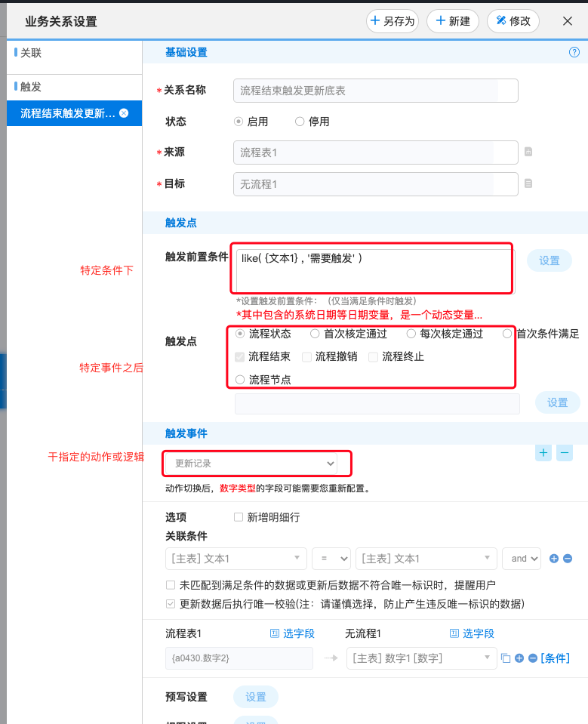Image resolution: width=588 pixels, height=724 pixels.
Task: Open the and logic dropdown
Action: [x=522, y=559]
